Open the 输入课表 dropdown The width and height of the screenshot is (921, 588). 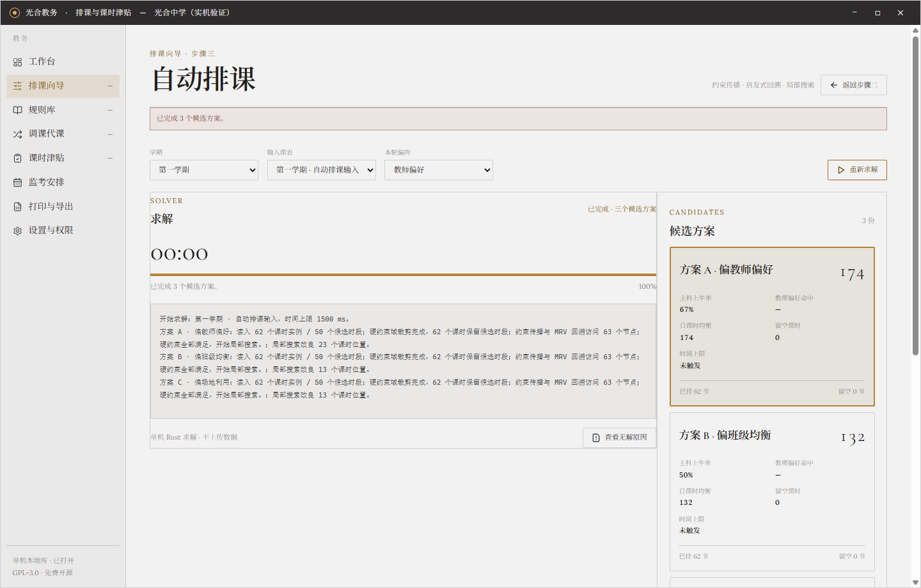[322, 170]
